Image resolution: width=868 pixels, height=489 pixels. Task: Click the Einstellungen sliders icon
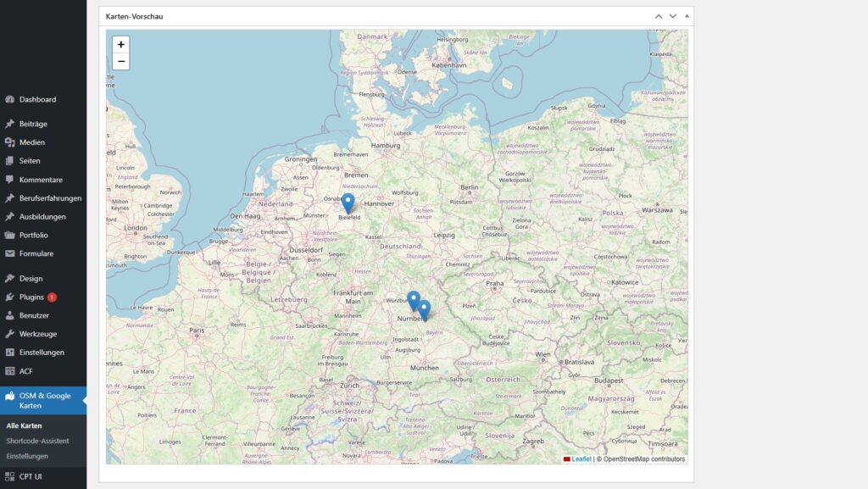pos(9,352)
